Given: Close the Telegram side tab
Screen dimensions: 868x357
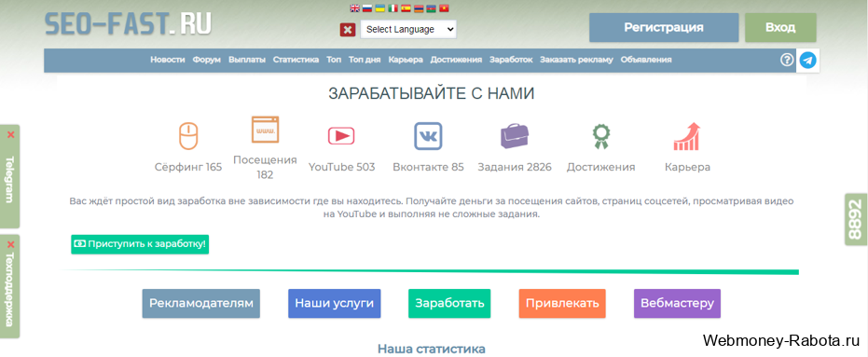Looking at the screenshot, I should (10, 134).
